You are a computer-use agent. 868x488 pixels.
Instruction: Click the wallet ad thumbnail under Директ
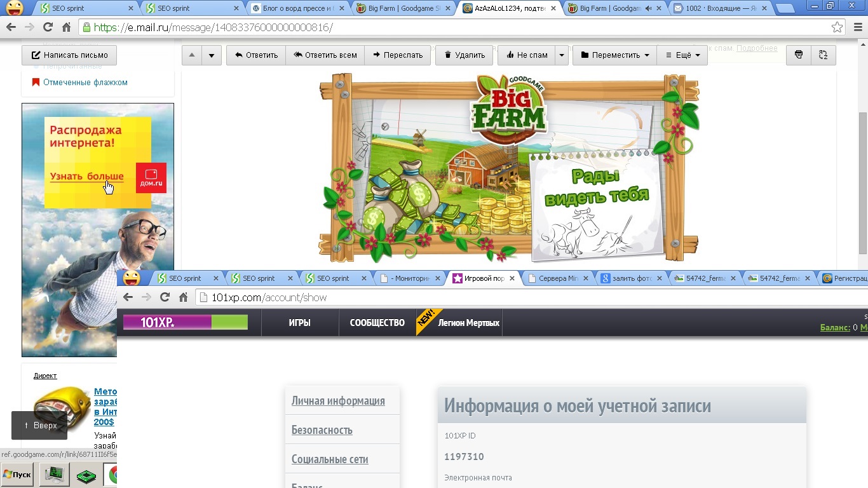tap(62, 410)
